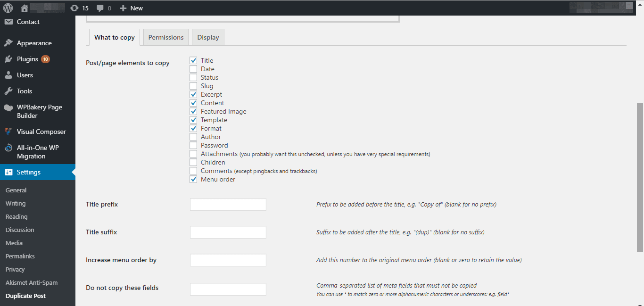Enable the Date checkbox
This screenshot has height=306, width=644.
193,69
